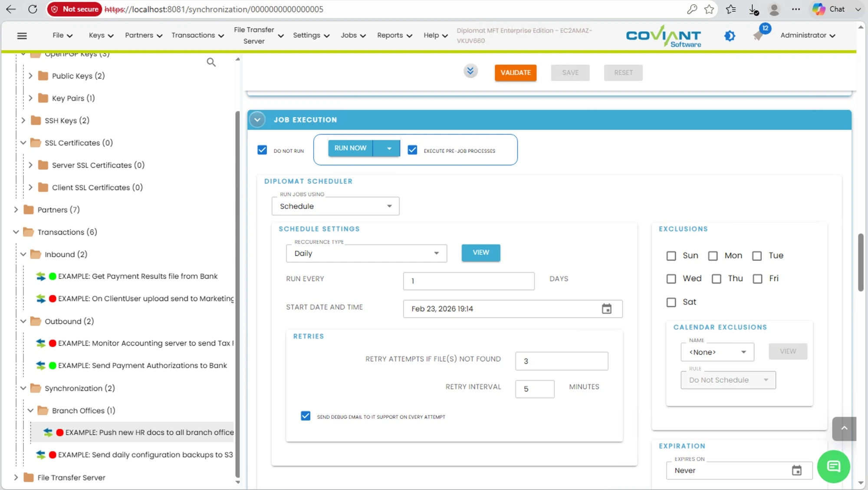Image resolution: width=868 pixels, height=490 pixels.
Task: Click sync icon for Get Payment Results transaction
Action: point(41,276)
